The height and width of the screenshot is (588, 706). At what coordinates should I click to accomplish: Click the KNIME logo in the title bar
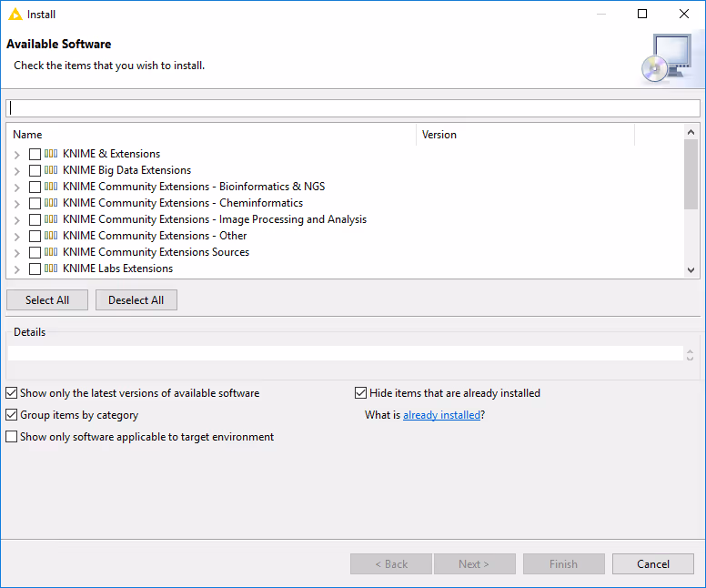15,15
